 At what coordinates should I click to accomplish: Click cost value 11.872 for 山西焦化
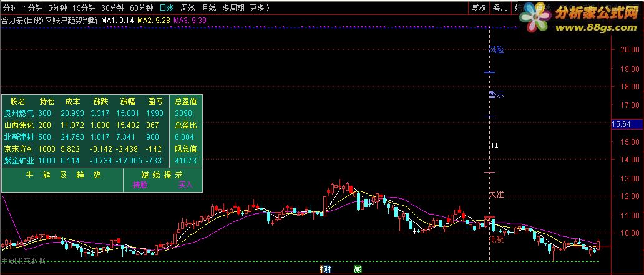(72, 125)
